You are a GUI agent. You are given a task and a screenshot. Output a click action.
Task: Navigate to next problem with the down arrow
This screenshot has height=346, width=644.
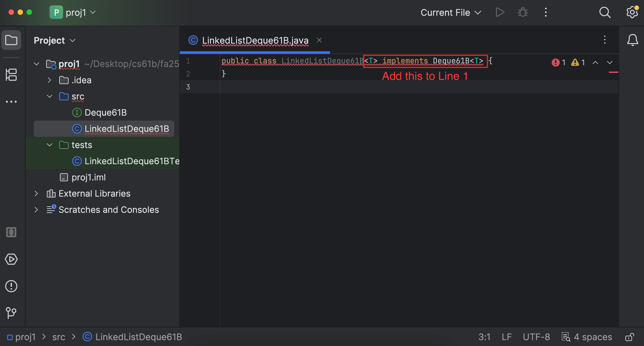pyautogui.click(x=610, y=63)
